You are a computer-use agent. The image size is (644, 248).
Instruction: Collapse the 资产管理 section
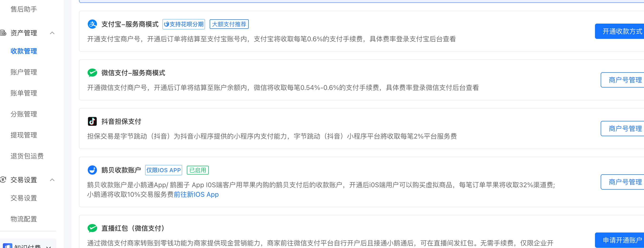[x=52, y=33]
